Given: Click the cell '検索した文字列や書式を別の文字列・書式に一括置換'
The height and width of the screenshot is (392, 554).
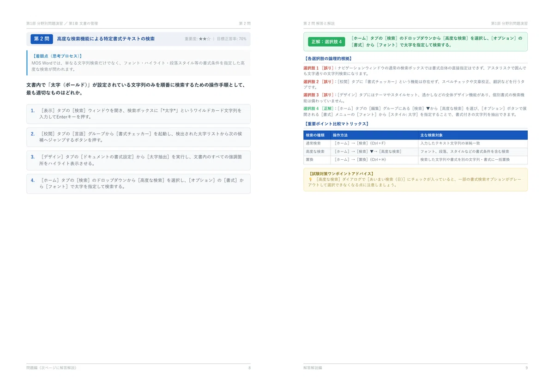Looking at the screenshot, I should [473, 160].
